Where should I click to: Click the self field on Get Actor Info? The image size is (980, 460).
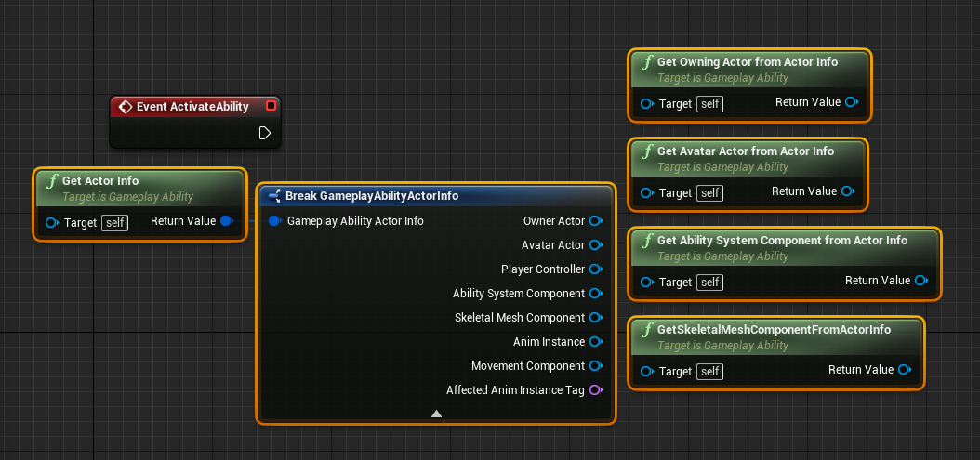pyautogui.click(x=114, y=222)
